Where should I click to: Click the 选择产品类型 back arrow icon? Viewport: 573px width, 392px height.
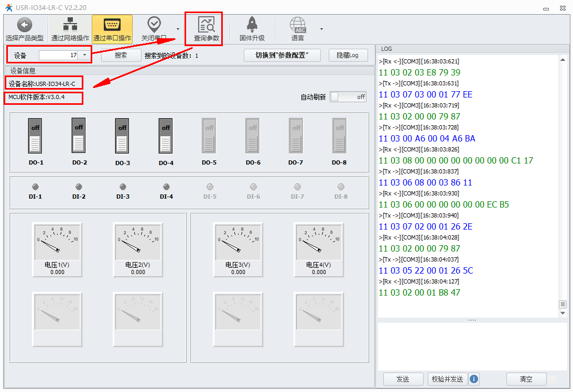tap(25, 25)
